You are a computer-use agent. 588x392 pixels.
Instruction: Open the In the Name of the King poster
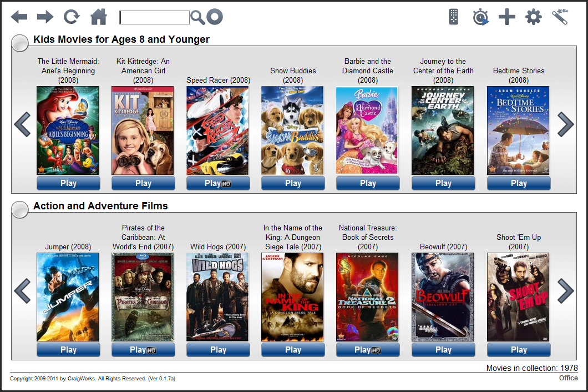292,297
